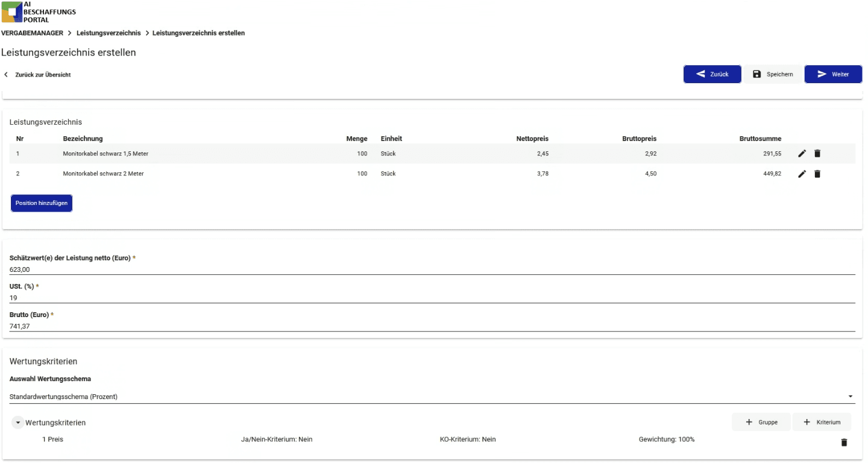Click Bruttopreis value 4,50
Screen dimensions: 868x463
point(650,174)
